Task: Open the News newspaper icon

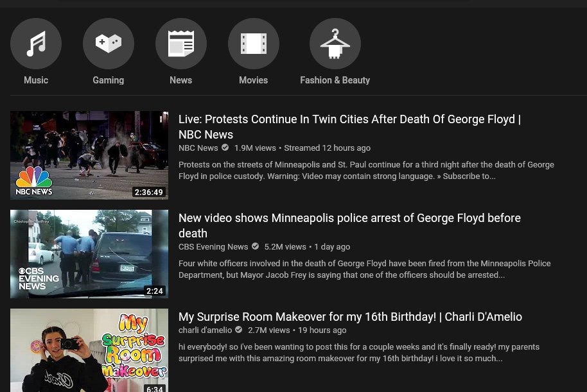Action: coord(181,44)
